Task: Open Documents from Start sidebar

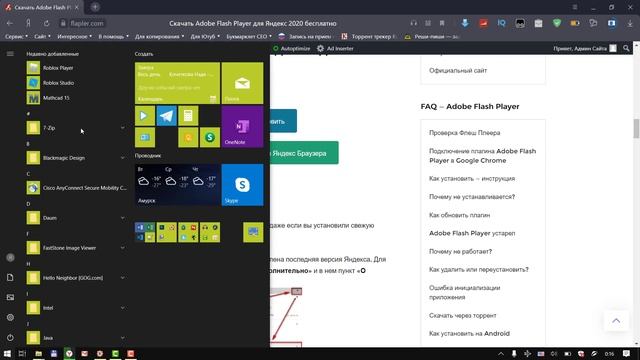Action: tap(10, 278)
